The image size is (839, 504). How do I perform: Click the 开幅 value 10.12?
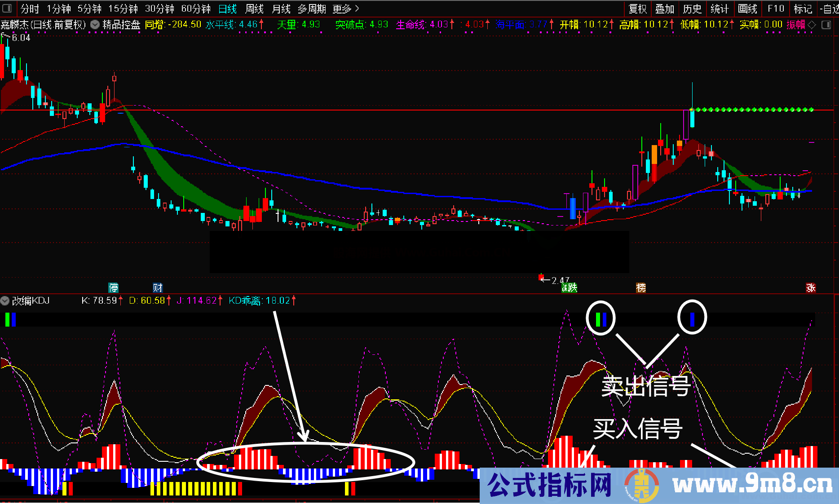(596, 25)
